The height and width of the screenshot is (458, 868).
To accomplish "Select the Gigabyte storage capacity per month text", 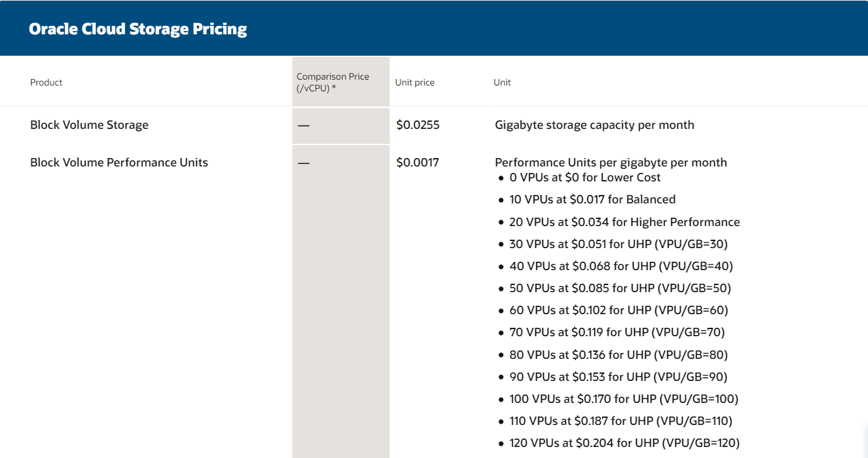I will [594, 125].
